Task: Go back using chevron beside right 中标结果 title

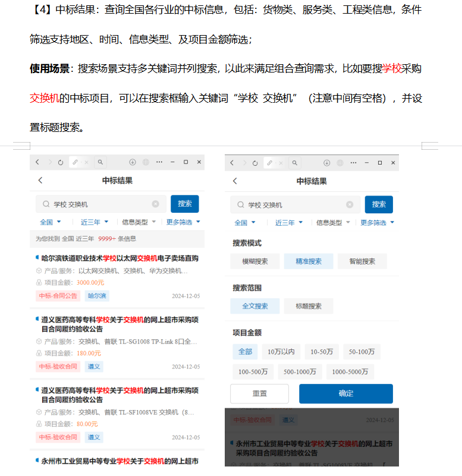Action: 235,181
